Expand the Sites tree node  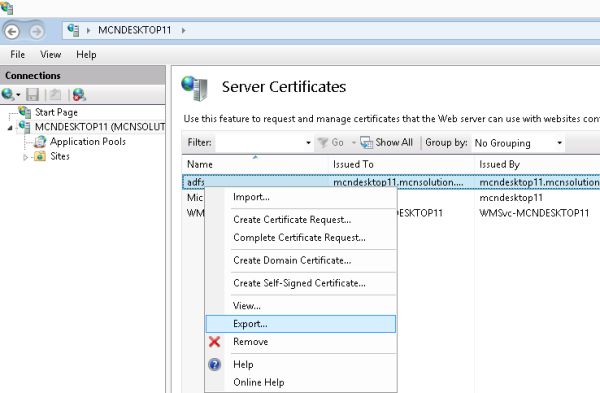[25, 157]
